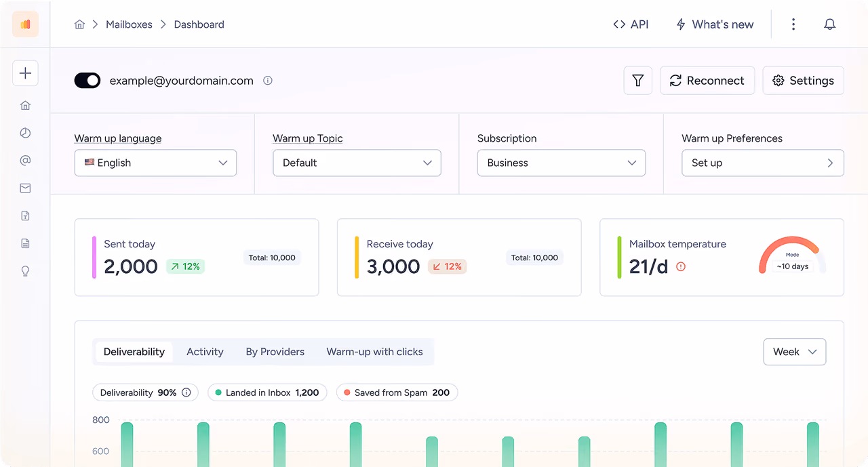Viewport: 868px width, 467px height.
Task: Open the Subscription Business dropdown
Action: pyautogui.click(x=561, y=163)
